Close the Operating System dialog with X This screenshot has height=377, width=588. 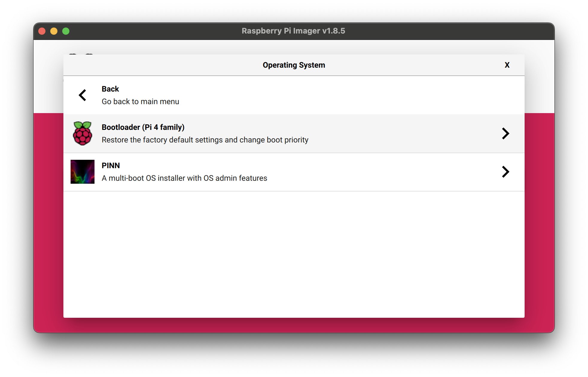pos(507,65)
